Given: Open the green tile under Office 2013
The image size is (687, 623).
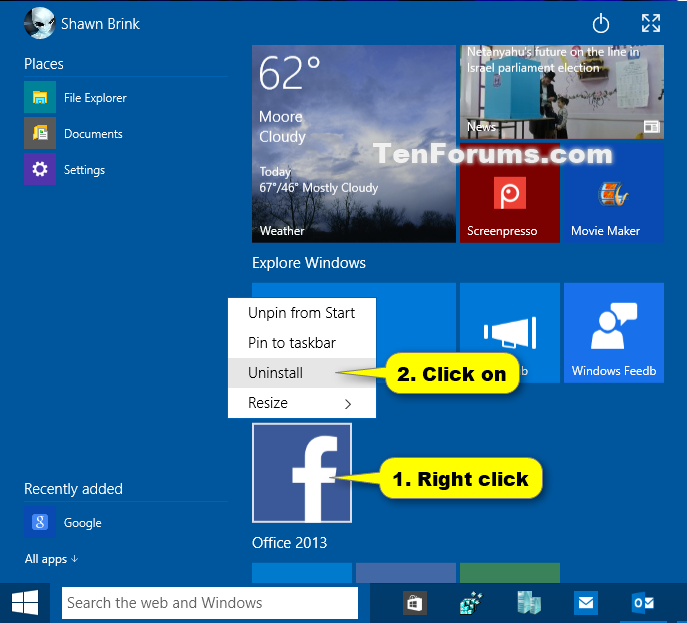Looking at the screenshot, I should pos(510,573).
